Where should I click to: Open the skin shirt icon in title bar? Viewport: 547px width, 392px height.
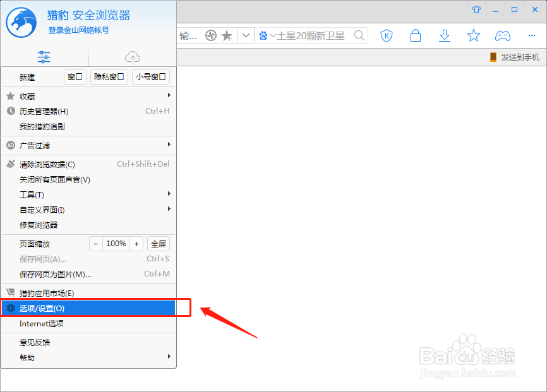(476, 9)
